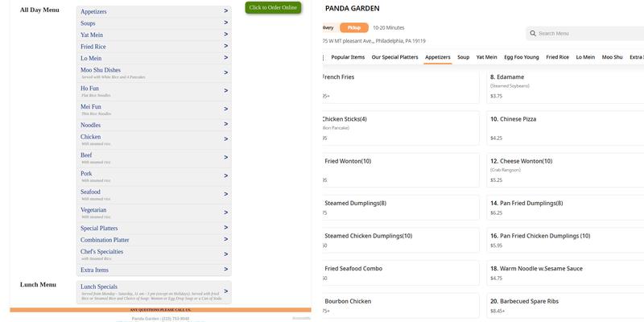Select the Cheese Wonton(10) menu item
Image resolution: width=644 pixels, height=322 pixels.
563,170
